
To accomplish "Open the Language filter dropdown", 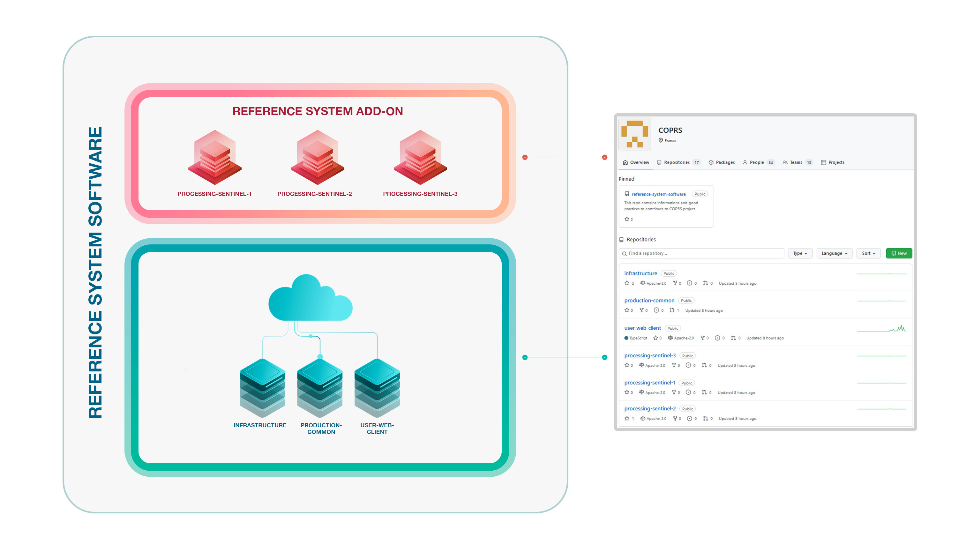I will click(834, 253).
